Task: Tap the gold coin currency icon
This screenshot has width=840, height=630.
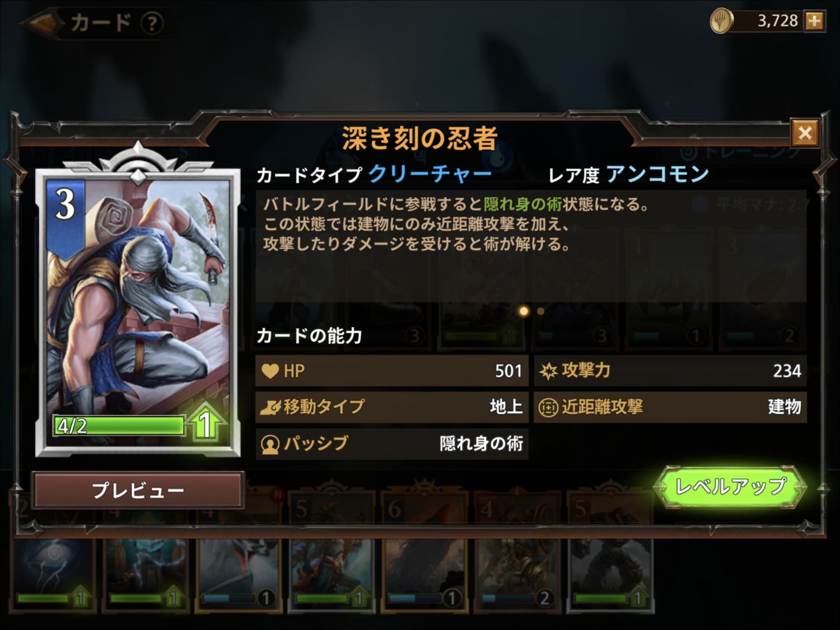Action: click(x=722, y=21)
